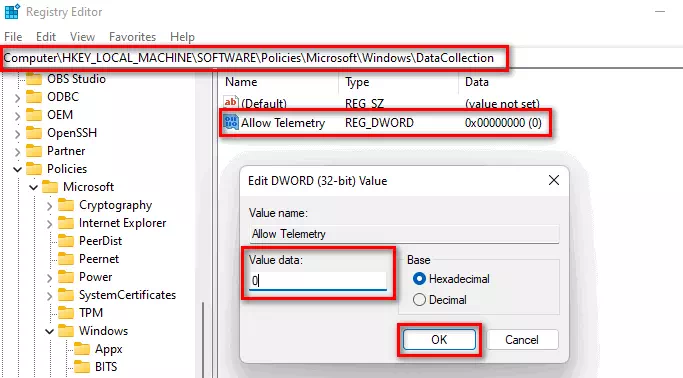Select the Appx folder icon
The image size is (683, 378).
point(82,349)
